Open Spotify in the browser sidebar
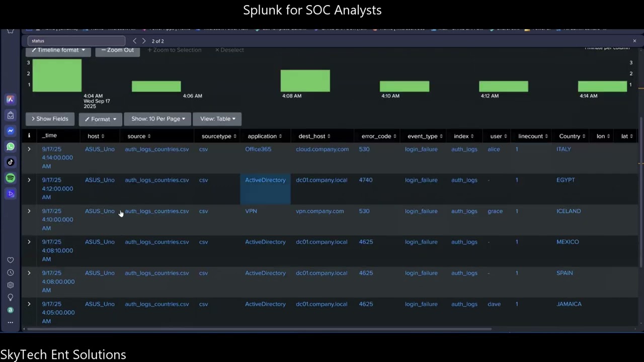The image size is (644, 362). point(10,178)
